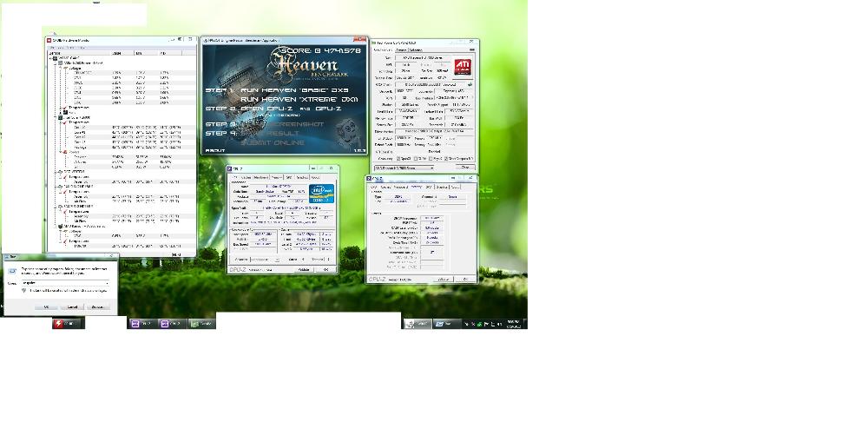The height and width of the screenshot is (448, 868).
Task: Click OK in the CPU-Z memory window
Action: pyautogui.click(x=465, y=279)
